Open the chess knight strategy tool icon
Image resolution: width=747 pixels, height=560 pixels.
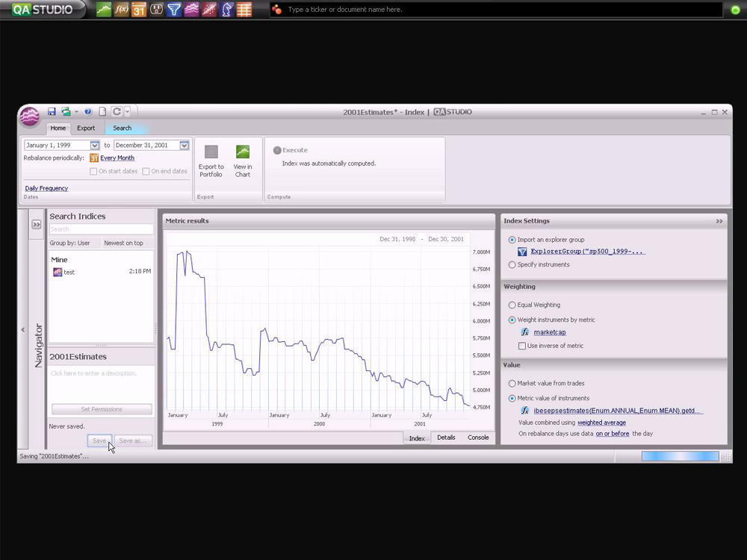point(227,9)
